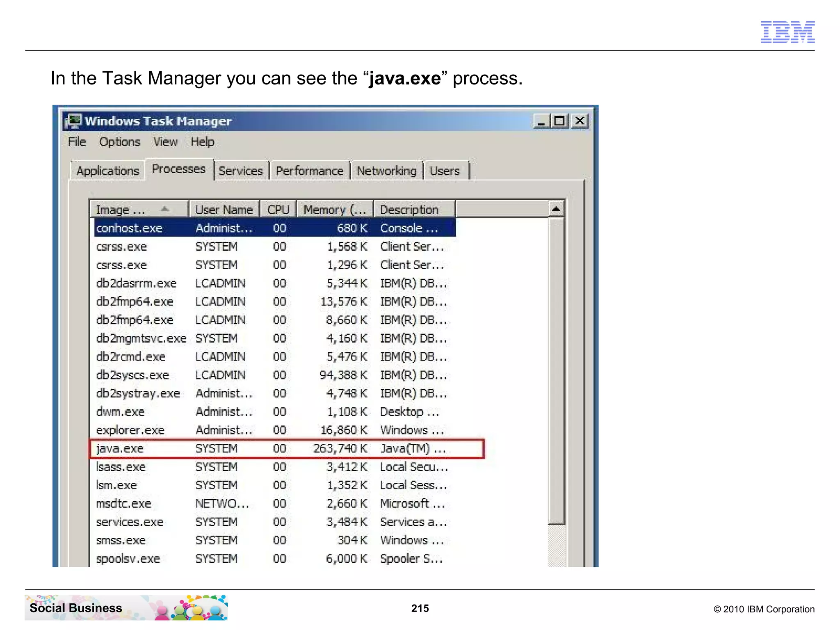The height and width of the screenshot is (630, 840).
Task: Close the Windows Task Manager window
Action: click(580, 121)
